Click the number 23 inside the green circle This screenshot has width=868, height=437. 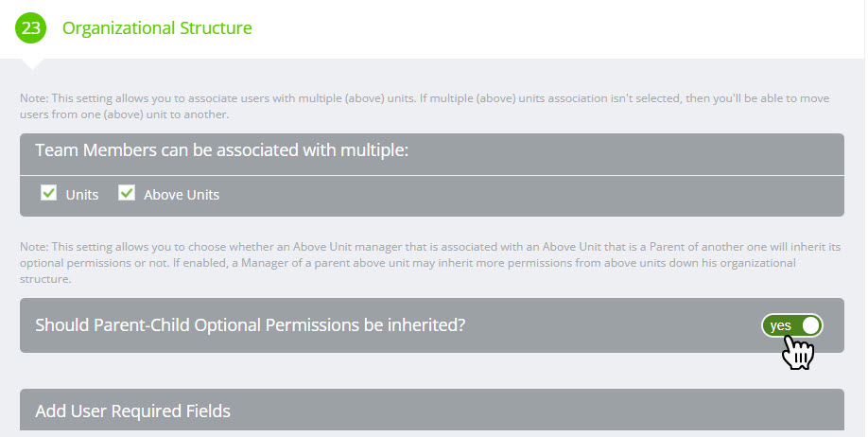point(30,27)
